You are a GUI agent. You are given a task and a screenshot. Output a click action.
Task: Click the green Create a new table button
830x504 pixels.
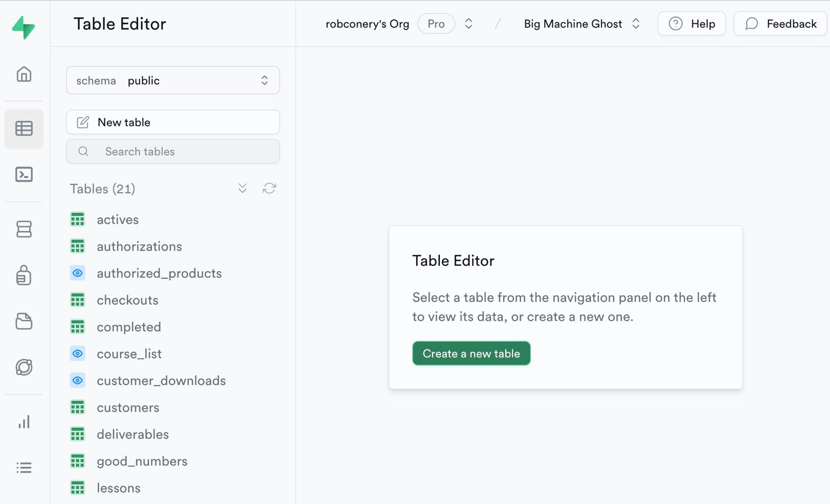(471, 353)
